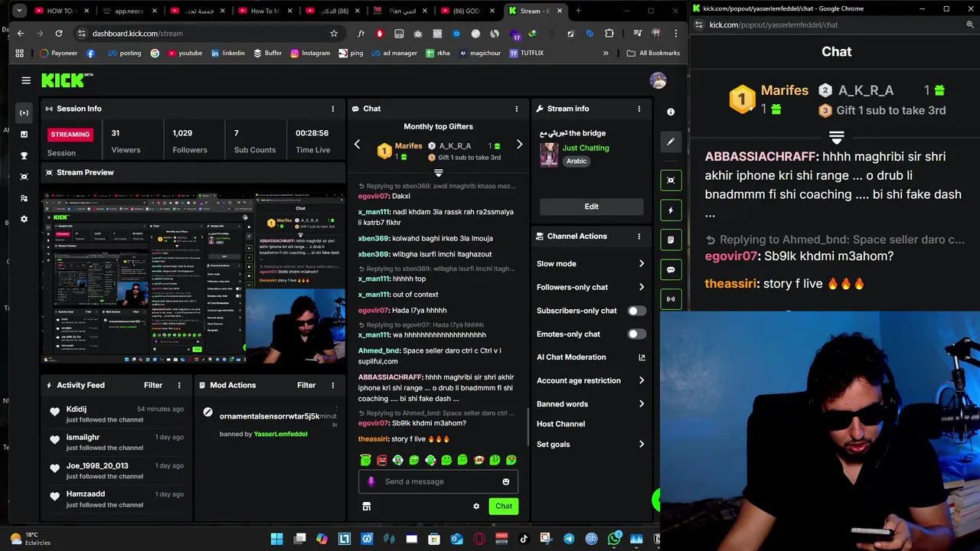This screenshot has width=980, height=551.
Task: Open the settings gear in left sidebar
Action: coord(24,219)
